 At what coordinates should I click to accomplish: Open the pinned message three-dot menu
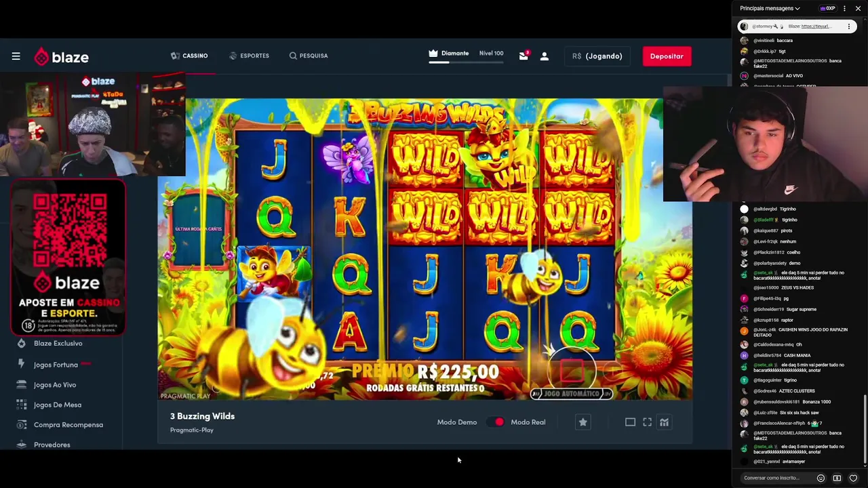tap(848, 26)
